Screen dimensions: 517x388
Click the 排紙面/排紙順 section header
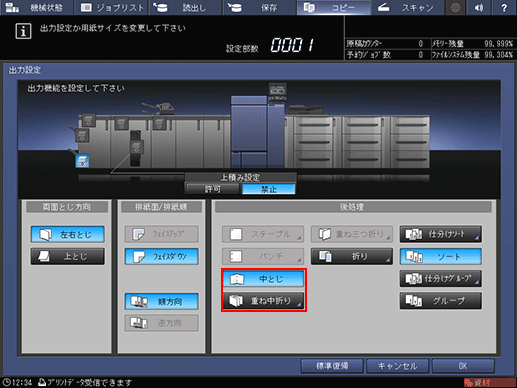click(x=161, y=207)
